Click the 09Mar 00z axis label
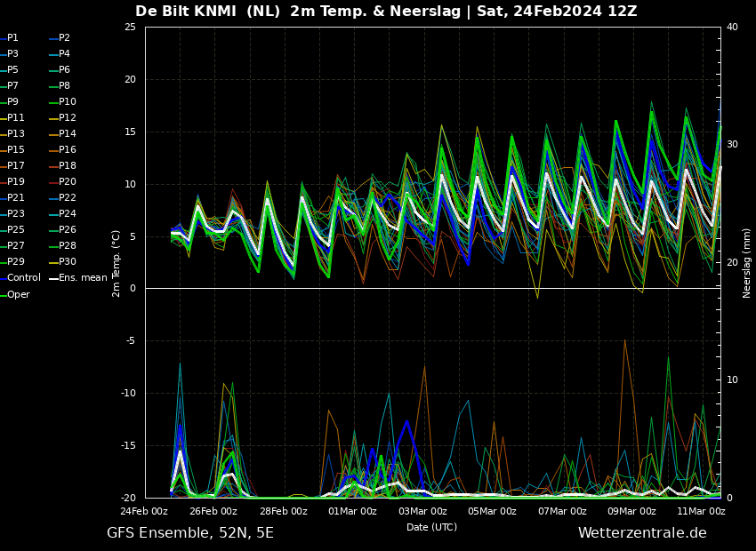756x551 pixels. pos(631,512)
